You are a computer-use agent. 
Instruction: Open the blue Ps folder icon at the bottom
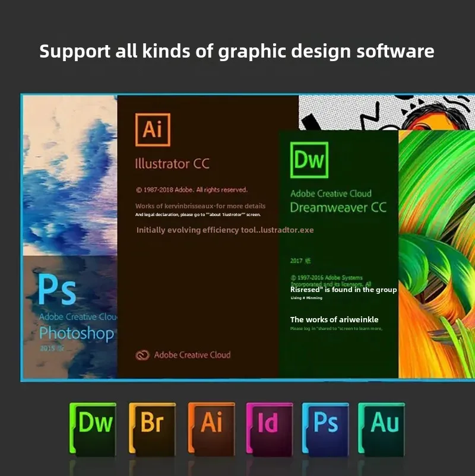325,429
